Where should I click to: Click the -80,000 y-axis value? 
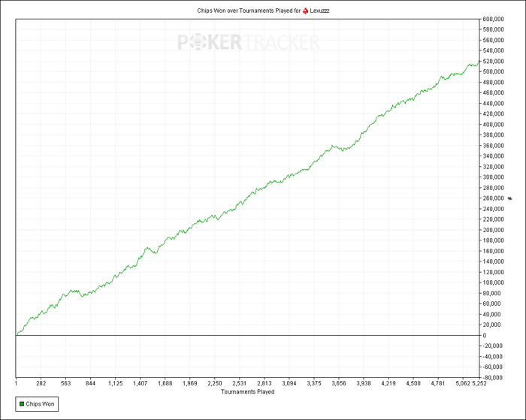click(492, 377)
